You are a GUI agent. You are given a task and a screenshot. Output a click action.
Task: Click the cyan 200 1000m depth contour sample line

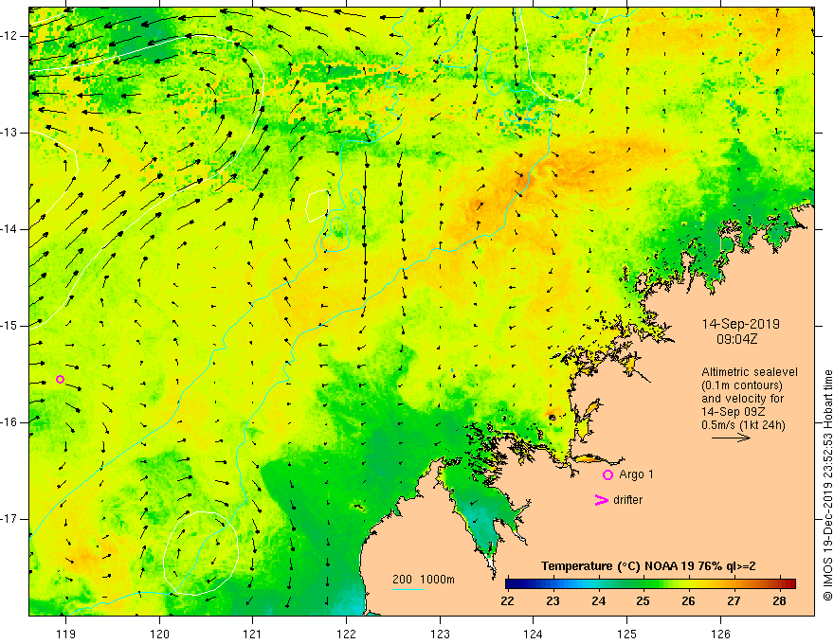click(408, 589)
